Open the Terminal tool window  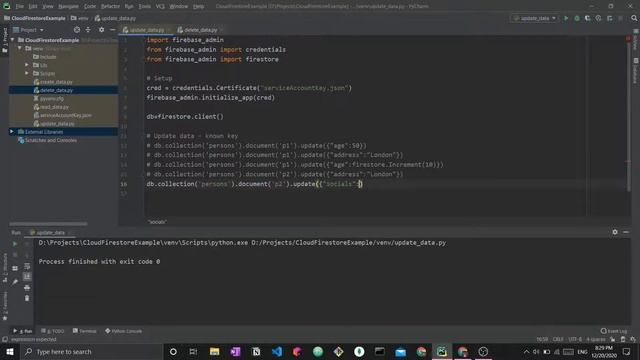pyautogui.click(x=84, y=331)
